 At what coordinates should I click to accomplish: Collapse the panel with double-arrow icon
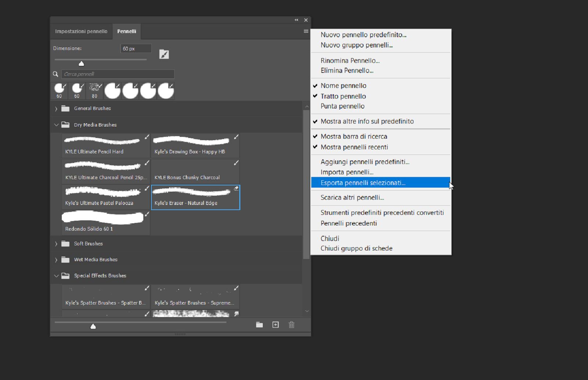pyautogui.click(x=296, y=20)
